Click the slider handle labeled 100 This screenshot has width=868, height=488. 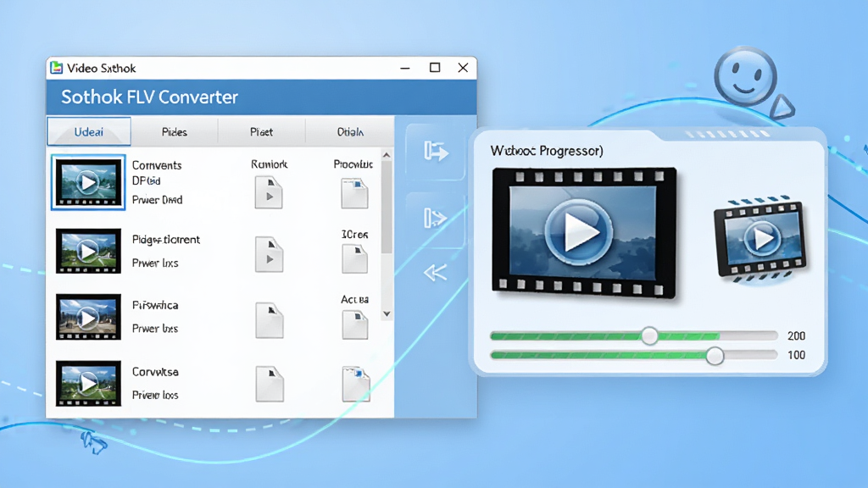[715, 355]
